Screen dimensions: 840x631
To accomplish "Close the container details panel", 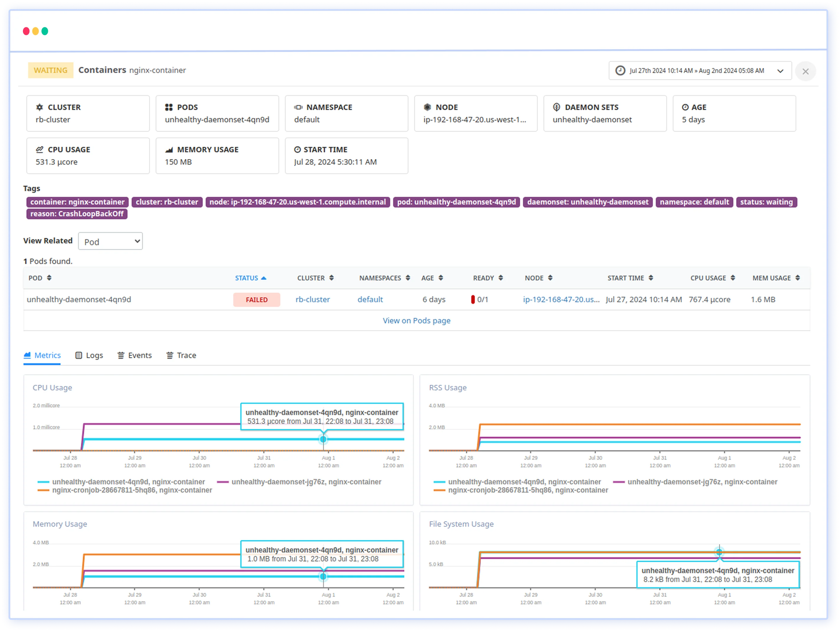I will [x=805, y=71].
